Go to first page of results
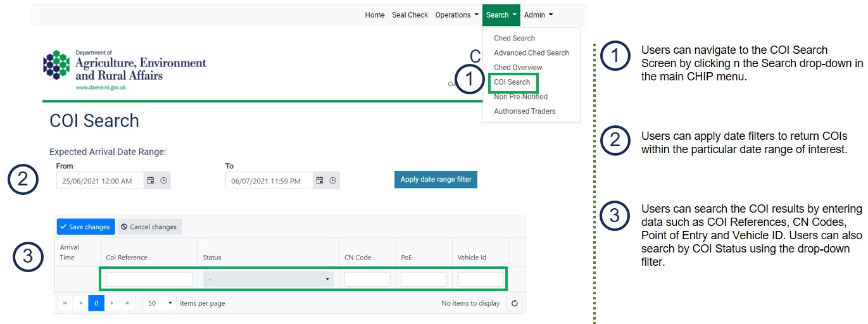868x324 pixels. pyautogui.click(x=65, y=304)
